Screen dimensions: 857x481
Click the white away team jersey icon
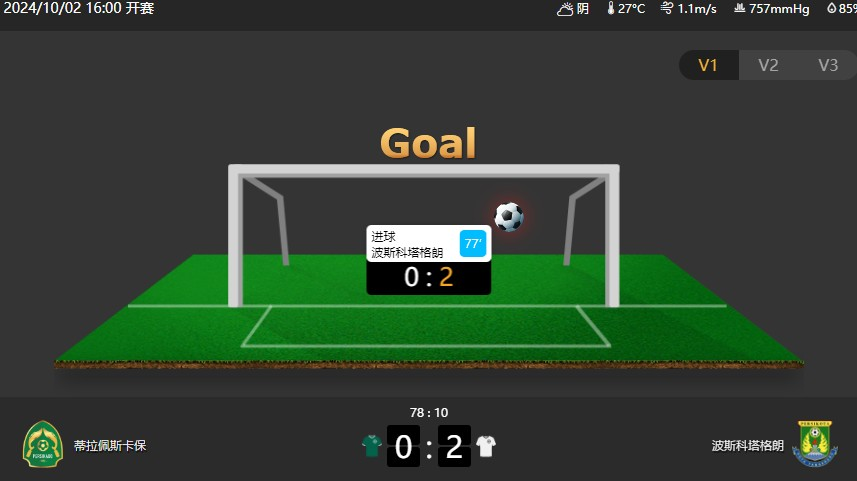486,445
